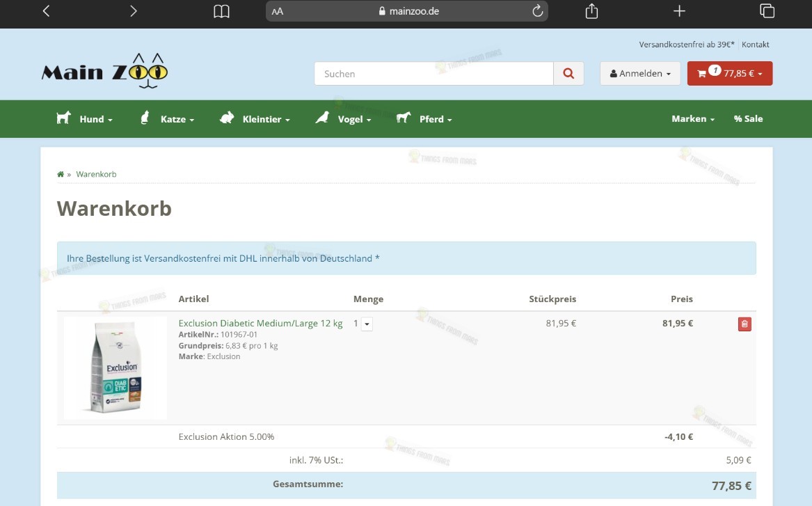Select the -4,10 € discount amount
This screenshot has width=812, height=506.
tap(678, 436)
